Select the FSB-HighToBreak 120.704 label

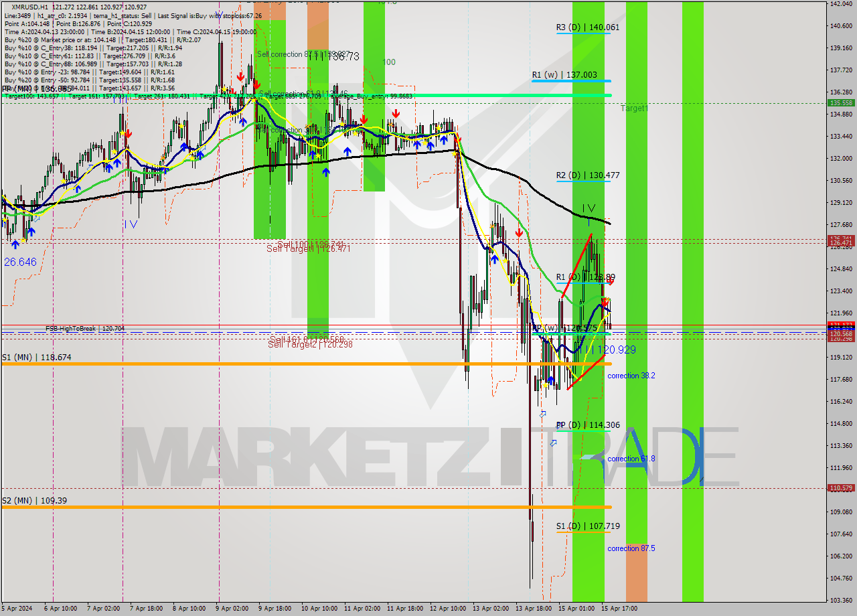85,329
